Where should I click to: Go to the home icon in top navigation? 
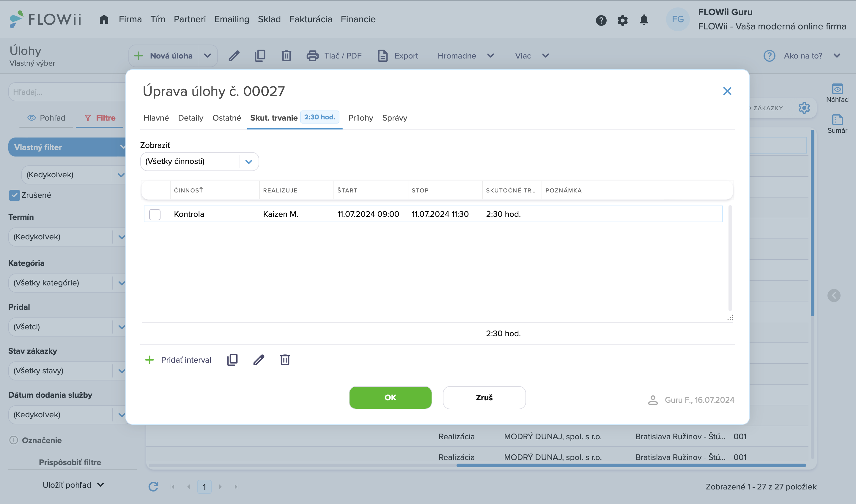tap(104, 19)
